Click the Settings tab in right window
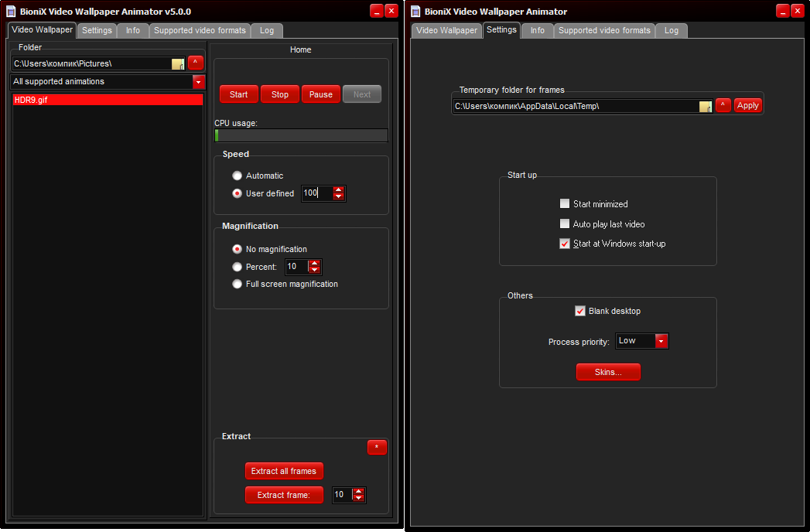 pyautogui.click(x=501, y=30)
